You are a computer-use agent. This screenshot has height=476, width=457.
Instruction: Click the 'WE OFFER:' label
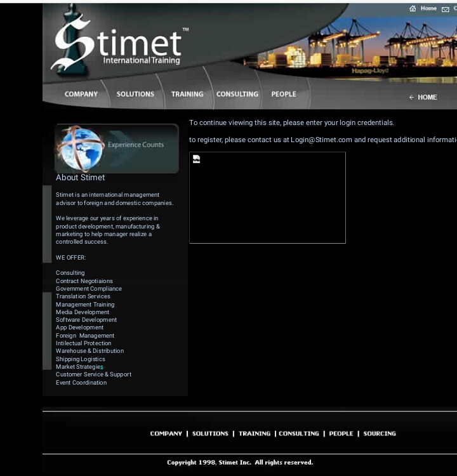coord(70,258)
